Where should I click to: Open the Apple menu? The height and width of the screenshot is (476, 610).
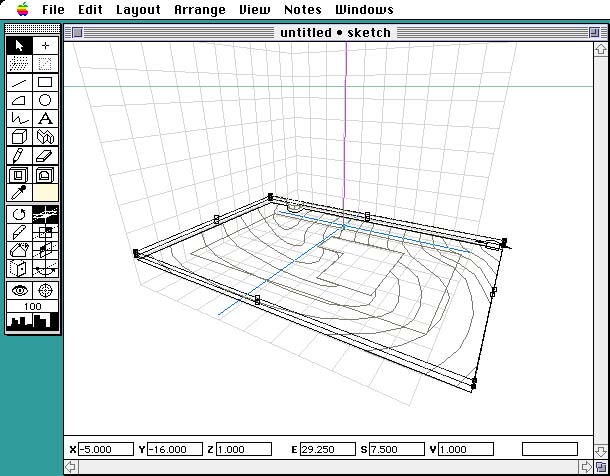click(x=22, y=10)
